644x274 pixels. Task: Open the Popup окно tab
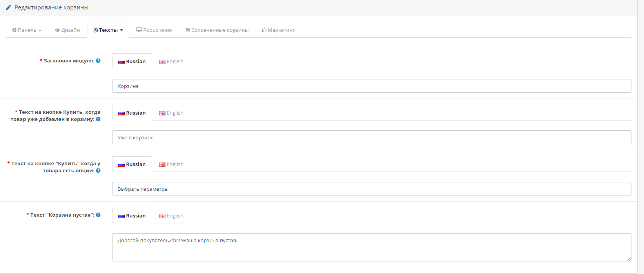click(154, 30)
